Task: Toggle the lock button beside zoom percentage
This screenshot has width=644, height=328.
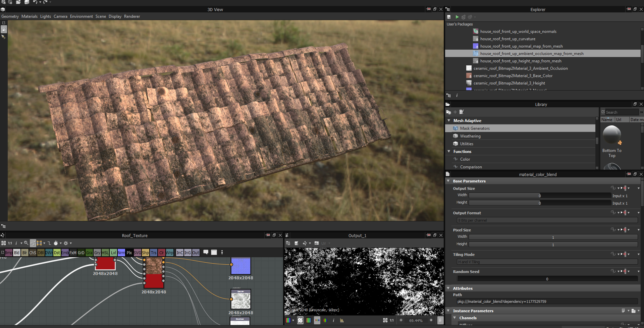Action: [440, 320]
